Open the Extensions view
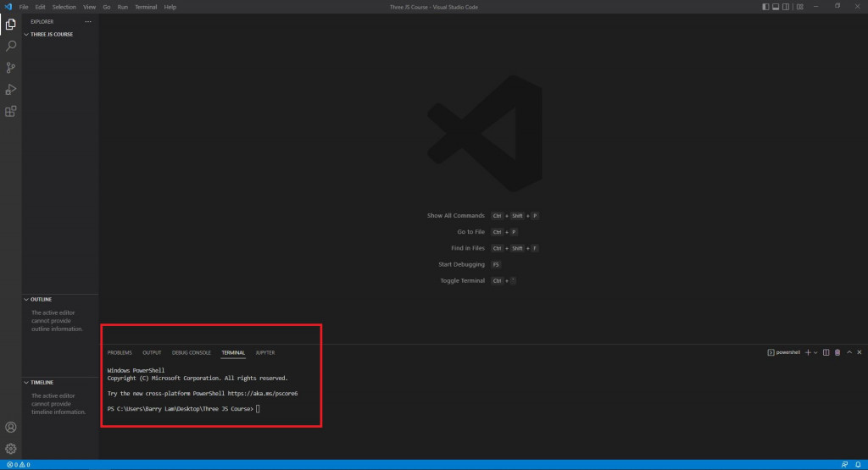 pos(10,111)
